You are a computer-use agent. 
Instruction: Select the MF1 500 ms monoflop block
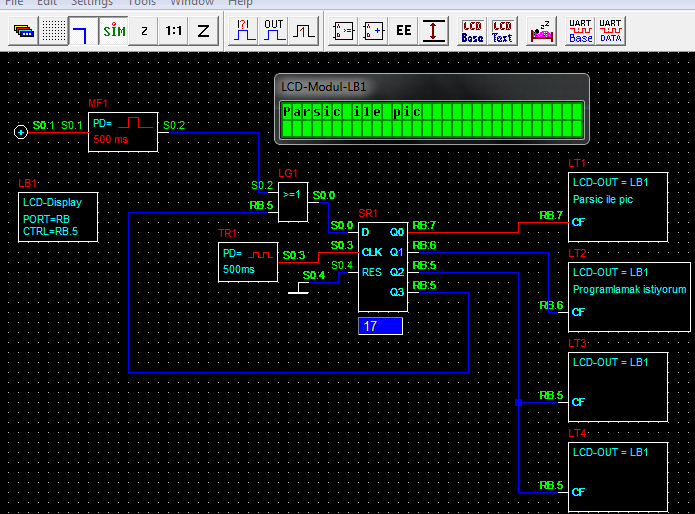(x=122, y=131)
